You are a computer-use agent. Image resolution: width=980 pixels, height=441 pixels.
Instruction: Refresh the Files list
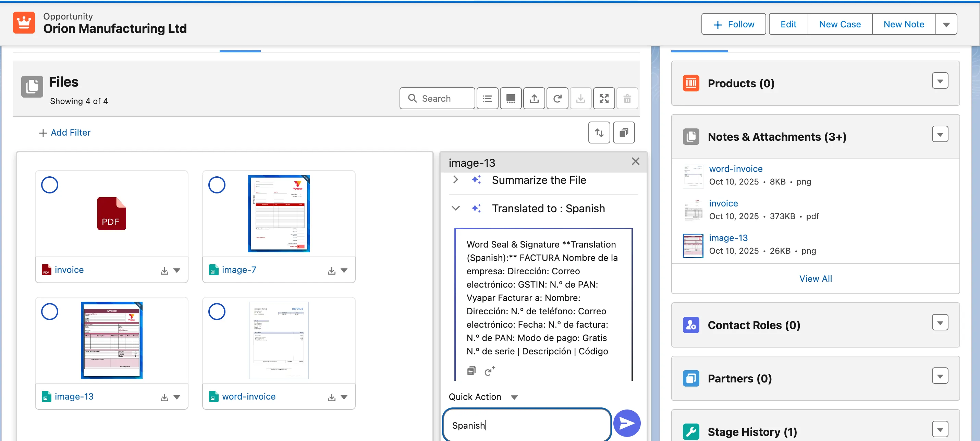(558, 99)
